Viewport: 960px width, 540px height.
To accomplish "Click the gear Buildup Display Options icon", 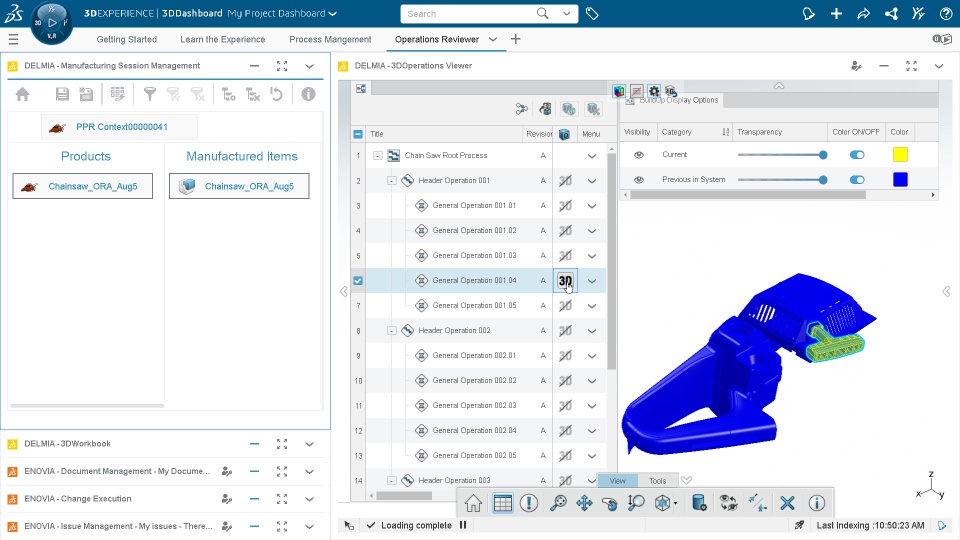I will 654,91.
